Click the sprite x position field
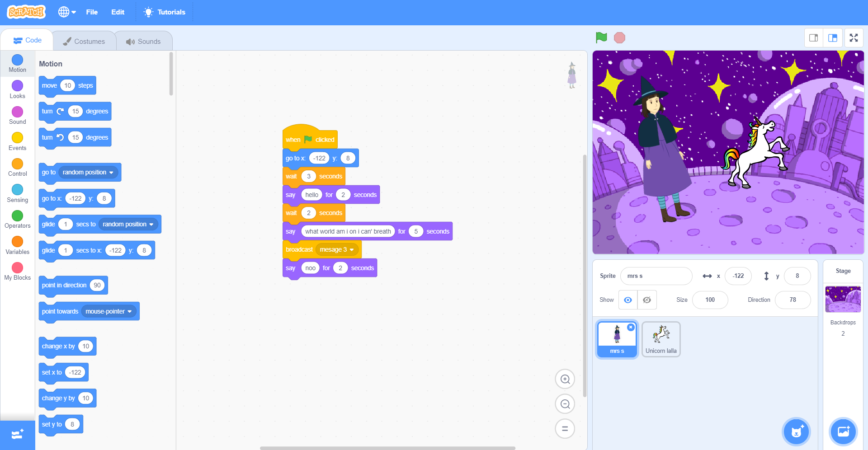This screenshot has height=450, width=868. pos(738,276)
